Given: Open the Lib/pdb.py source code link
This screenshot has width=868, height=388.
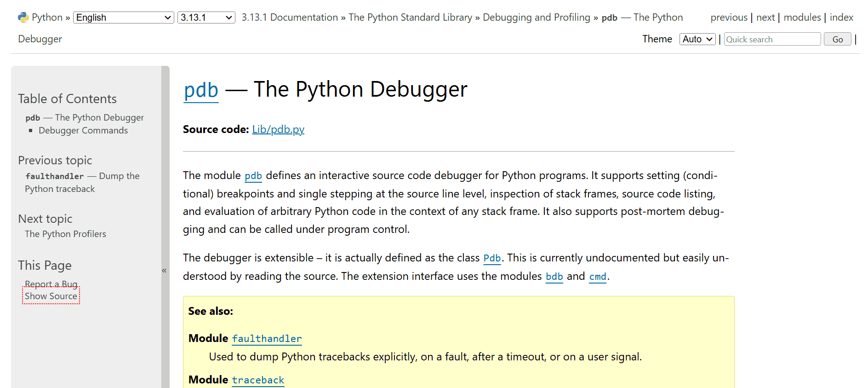Looking at the screenshot, I should pyautogui.click(x=278, y=129).
